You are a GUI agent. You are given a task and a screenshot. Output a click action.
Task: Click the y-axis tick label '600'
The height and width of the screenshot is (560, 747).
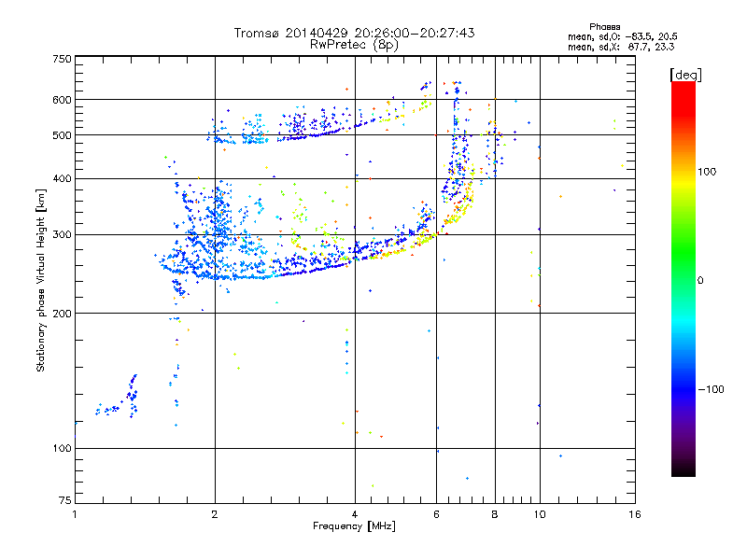62,100
